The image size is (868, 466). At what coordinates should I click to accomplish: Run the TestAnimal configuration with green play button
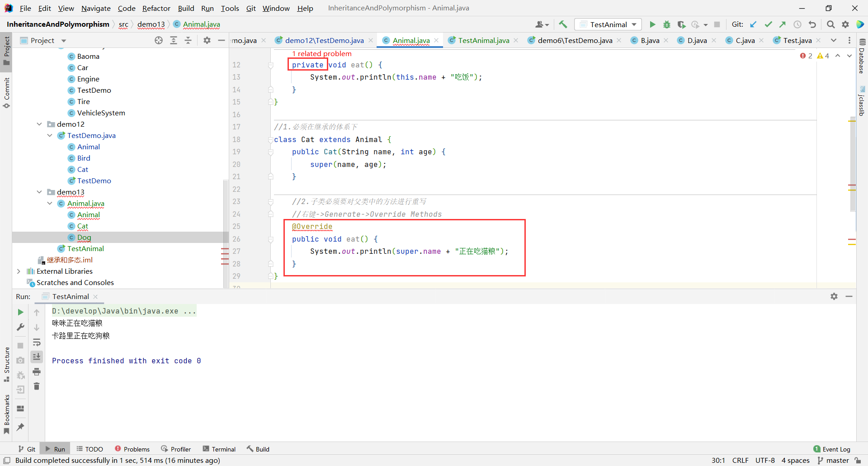click(652, 24)
